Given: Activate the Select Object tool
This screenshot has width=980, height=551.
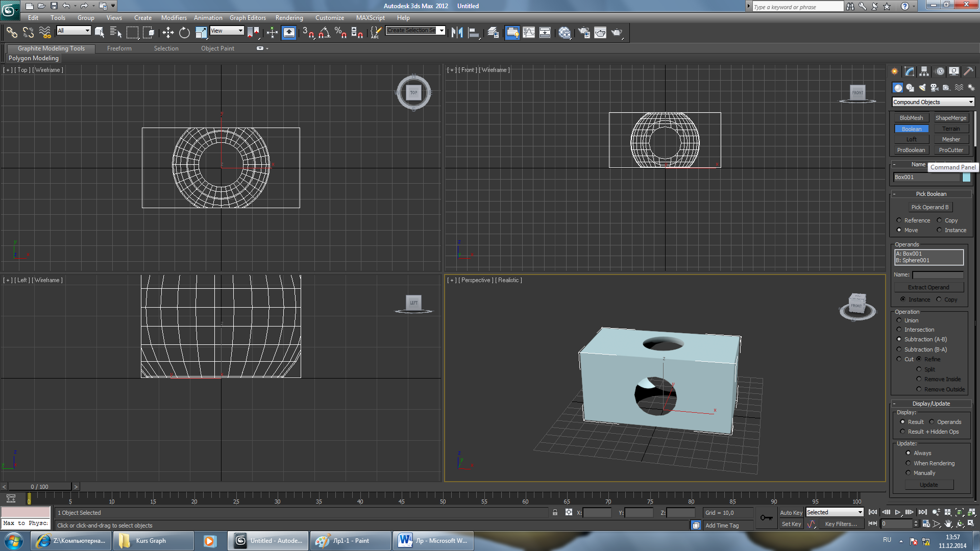Looking at the screenshot, I should tap(100, 33).
